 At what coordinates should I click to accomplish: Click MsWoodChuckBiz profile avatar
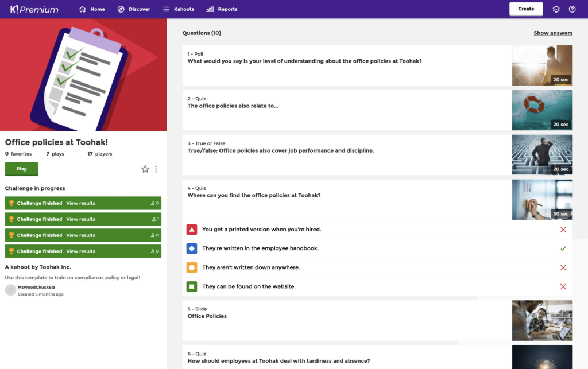coord(10,290)
